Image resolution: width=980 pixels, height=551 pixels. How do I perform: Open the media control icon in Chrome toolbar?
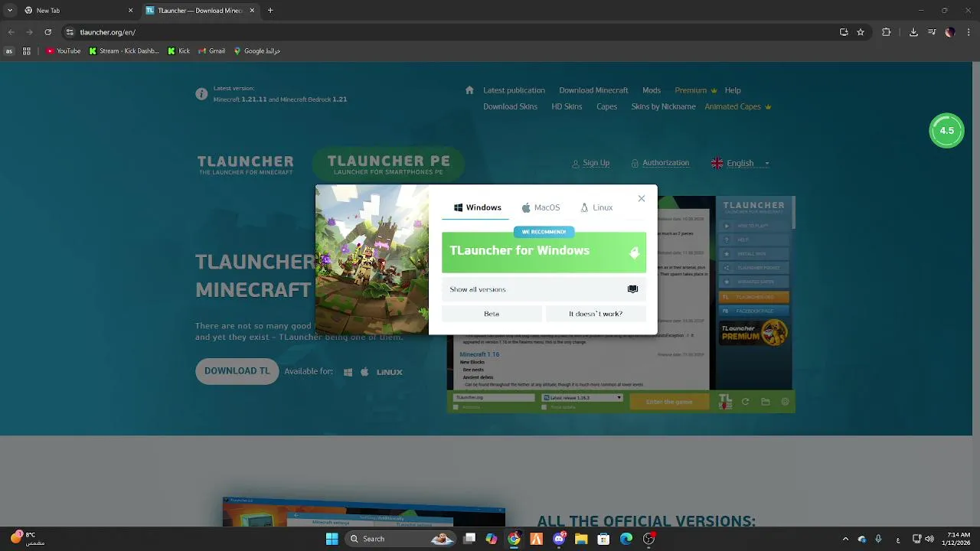[932, 32]
